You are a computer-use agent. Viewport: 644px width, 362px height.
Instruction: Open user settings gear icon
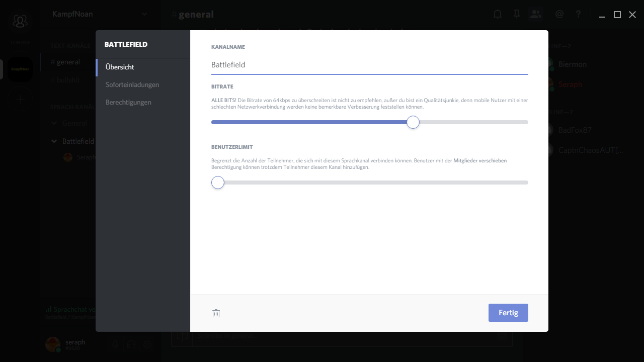coord(147,344)
